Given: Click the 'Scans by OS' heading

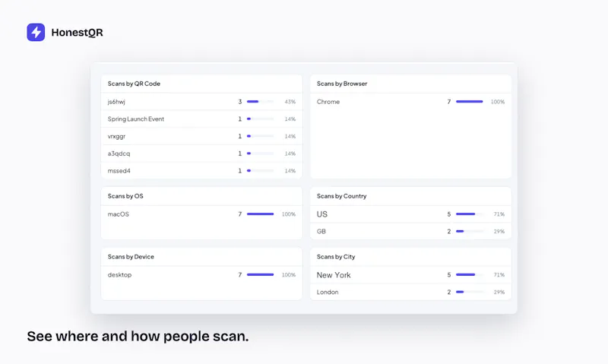Looking at the screenshot, I should tap(125, 196).
